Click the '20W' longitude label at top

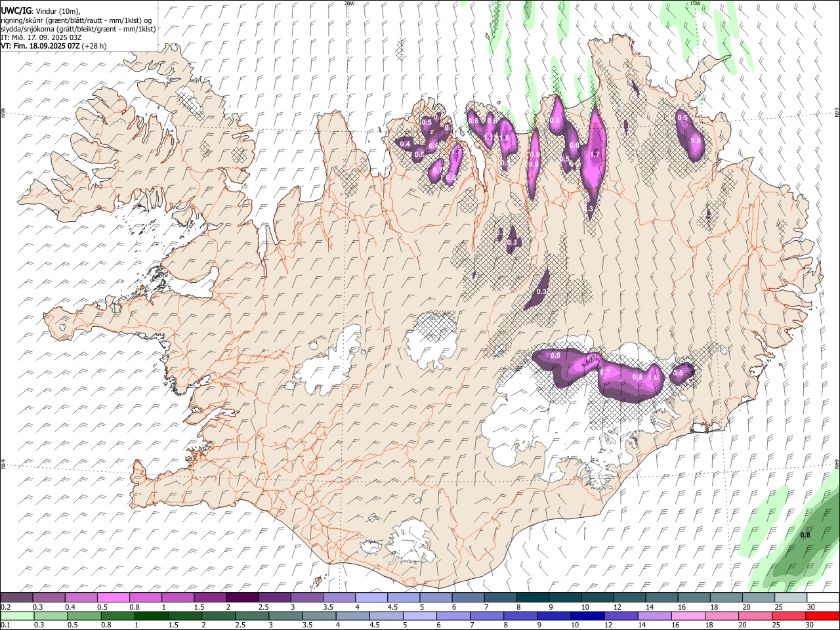(x=349, y=3)
